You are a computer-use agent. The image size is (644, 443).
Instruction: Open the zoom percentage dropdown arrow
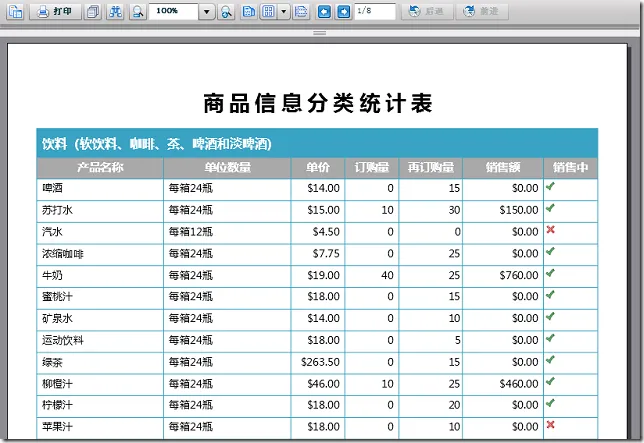tap(207, 11)
